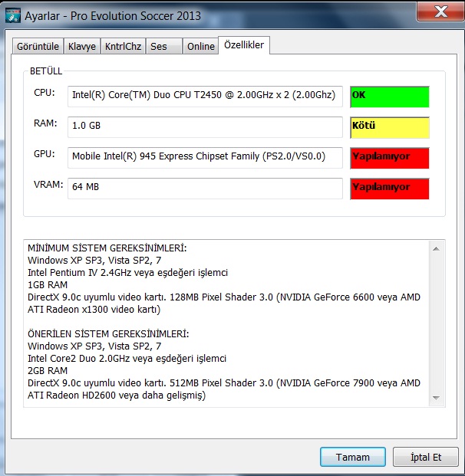Viewport: 465px width, 476px height.
Task: Click the GPU chipset text field
Action: (205, 157)
